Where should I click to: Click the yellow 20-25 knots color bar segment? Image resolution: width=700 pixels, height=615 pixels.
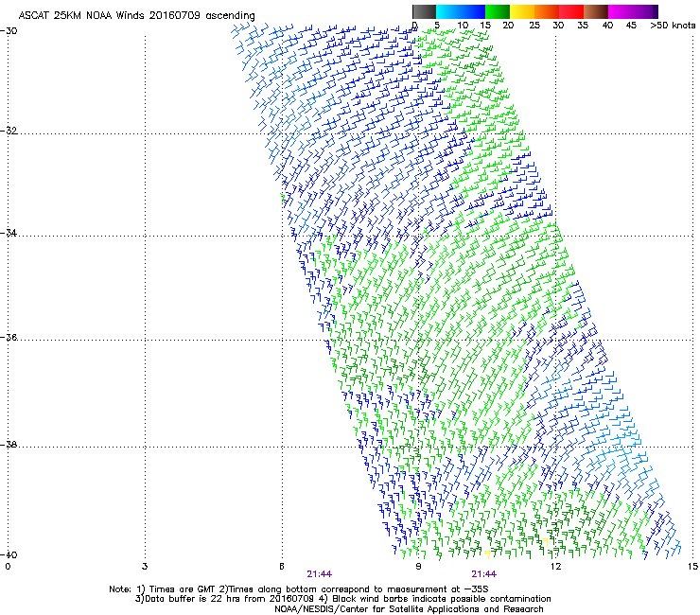click(522, 11)
